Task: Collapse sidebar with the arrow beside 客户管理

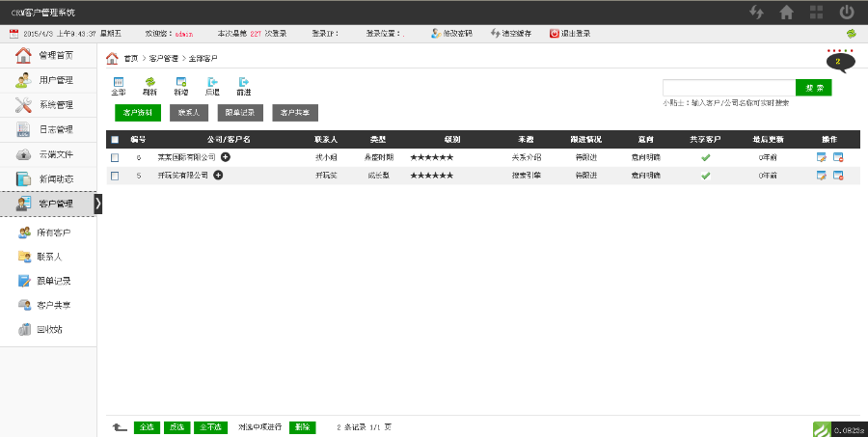Action: 98,204
